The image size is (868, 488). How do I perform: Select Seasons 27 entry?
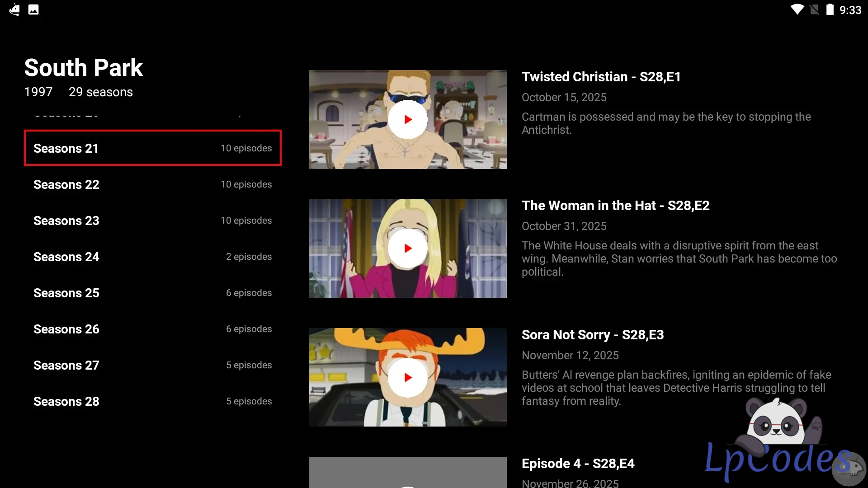[153, 365]
